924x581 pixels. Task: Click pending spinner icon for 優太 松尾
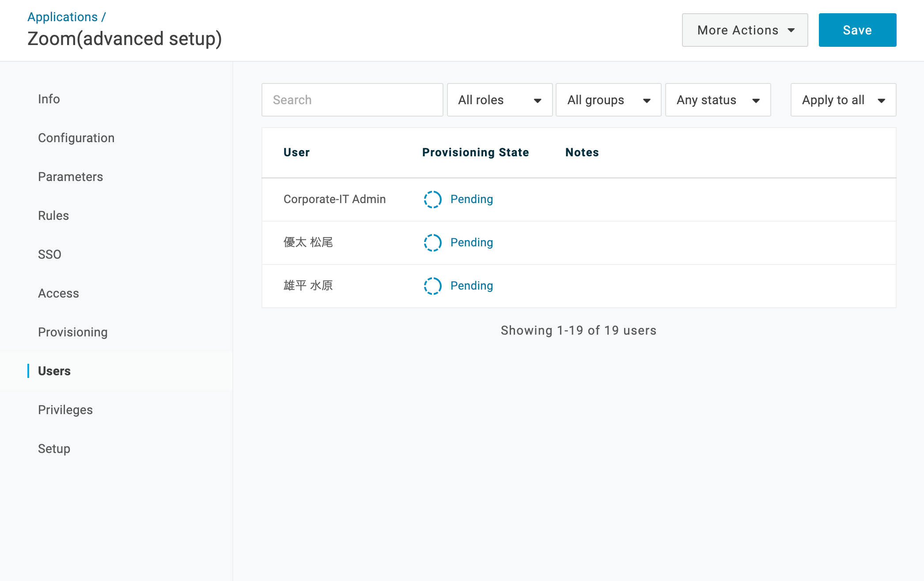click(432, 243)
